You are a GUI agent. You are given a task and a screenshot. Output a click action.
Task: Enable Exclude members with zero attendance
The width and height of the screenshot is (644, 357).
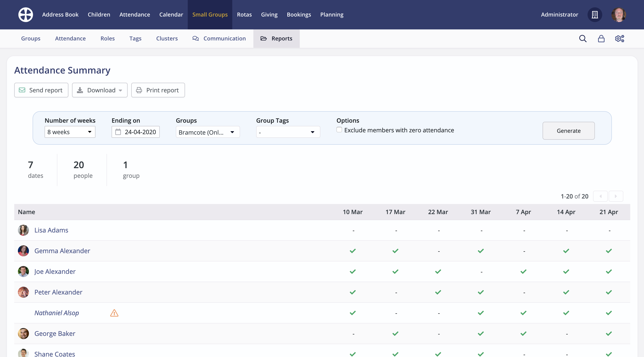pyautogui.click(x=339, y=130)
